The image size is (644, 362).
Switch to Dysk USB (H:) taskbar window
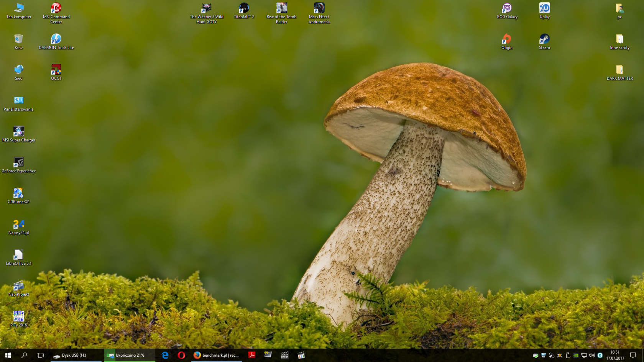pos(76,355)
